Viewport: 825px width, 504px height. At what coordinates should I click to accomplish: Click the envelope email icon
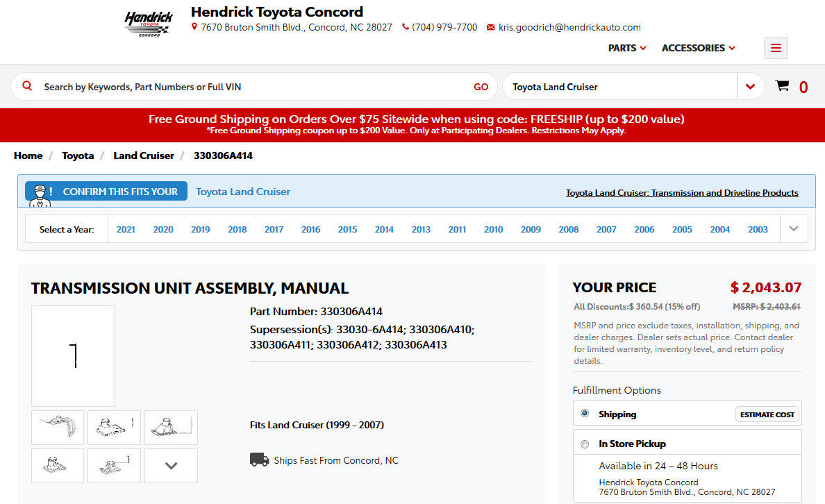(x=490, y=27)
